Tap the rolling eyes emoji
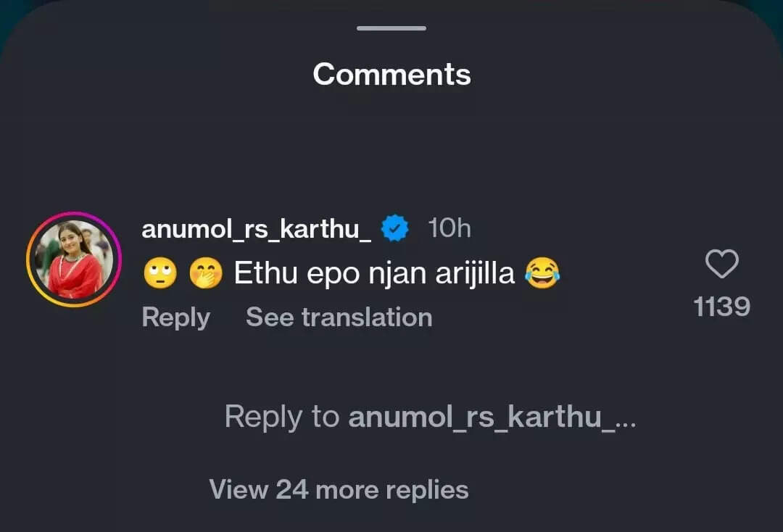The width and height of the screenshot is (783, 532). (x=160, y=273)
